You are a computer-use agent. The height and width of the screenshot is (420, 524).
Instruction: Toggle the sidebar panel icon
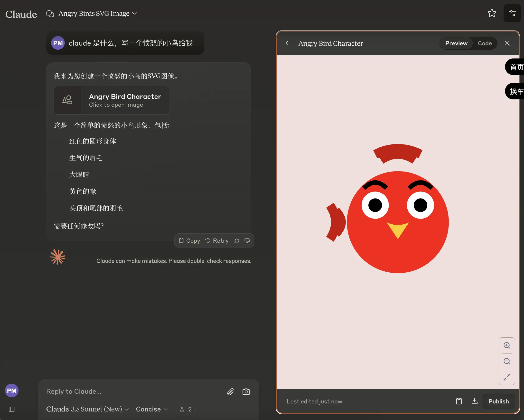click(x=12, y=409)
